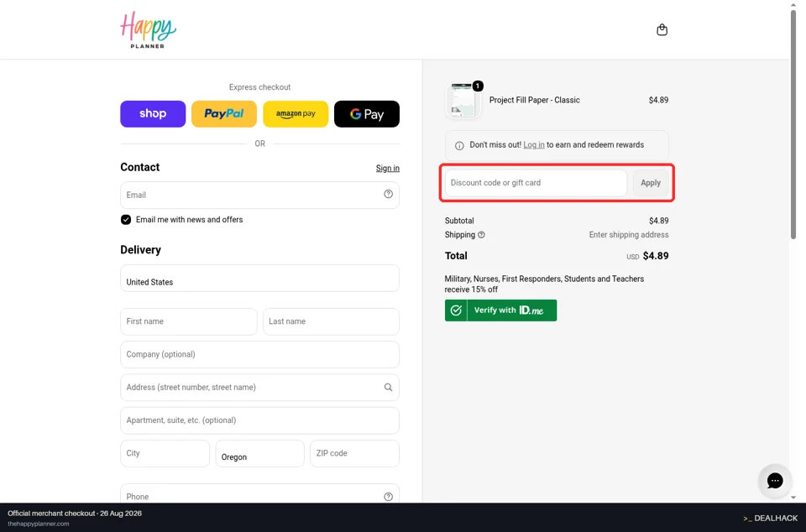Click the Happy Planner logo
Viewport: 806px width, 532px height.
coord(148,29)
